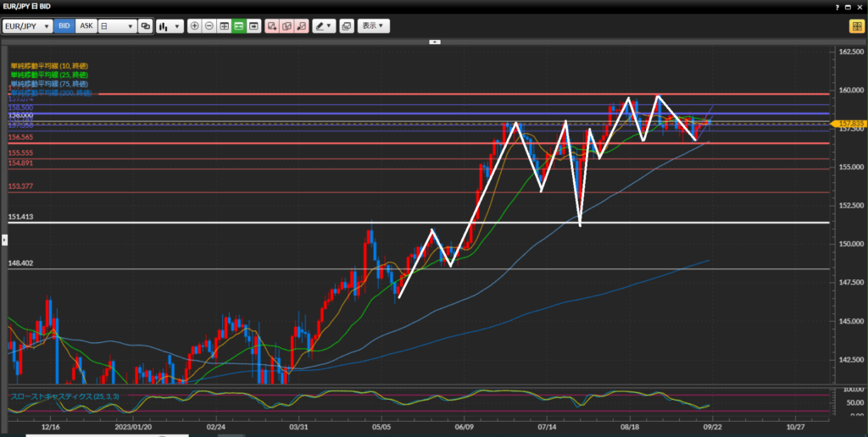The height and width of the screenshot is (437, 868).
Task: Switch price display to BID
Action: click(64, 26)
